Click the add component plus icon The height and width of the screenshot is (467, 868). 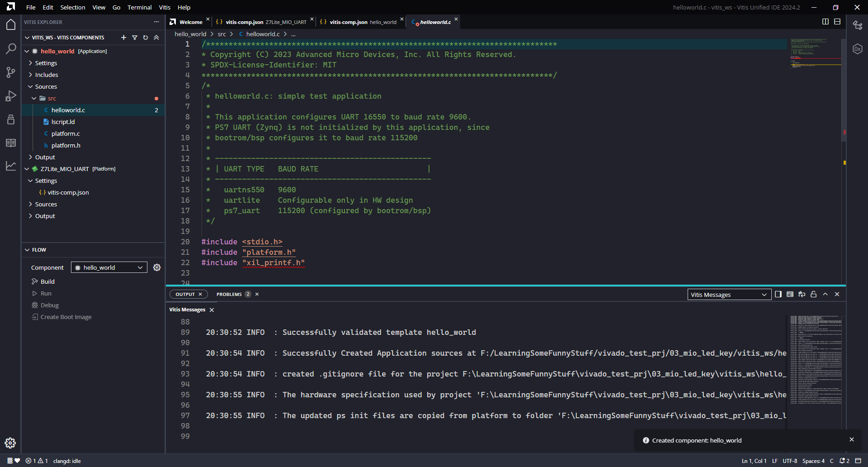click(123, 38)
